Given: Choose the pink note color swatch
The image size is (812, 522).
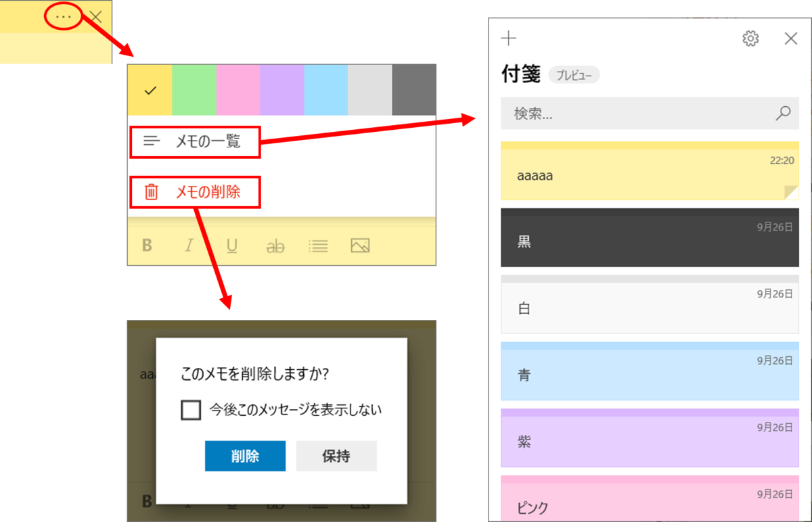Looking at the screenshot, I should 238,90.
